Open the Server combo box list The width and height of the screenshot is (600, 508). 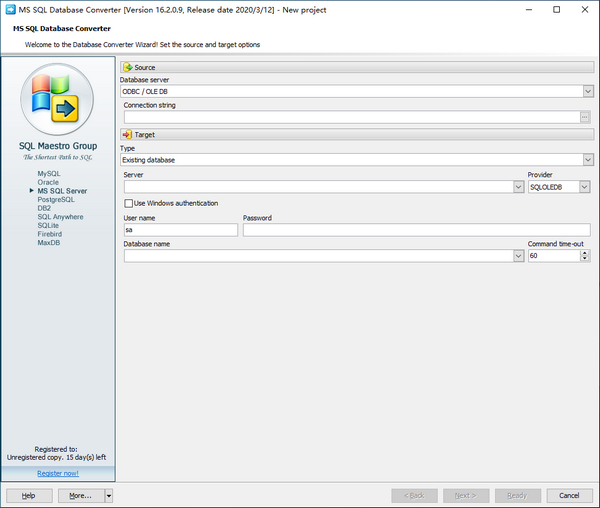(518, 186)
